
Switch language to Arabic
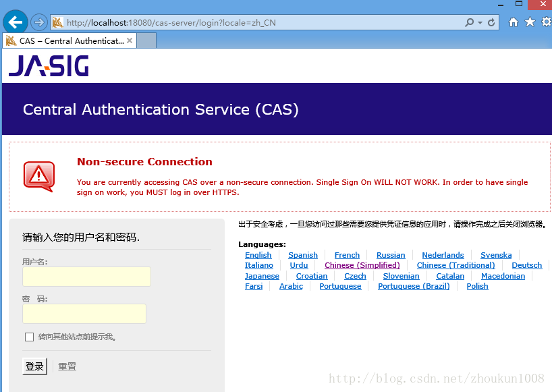coord(291,287)
